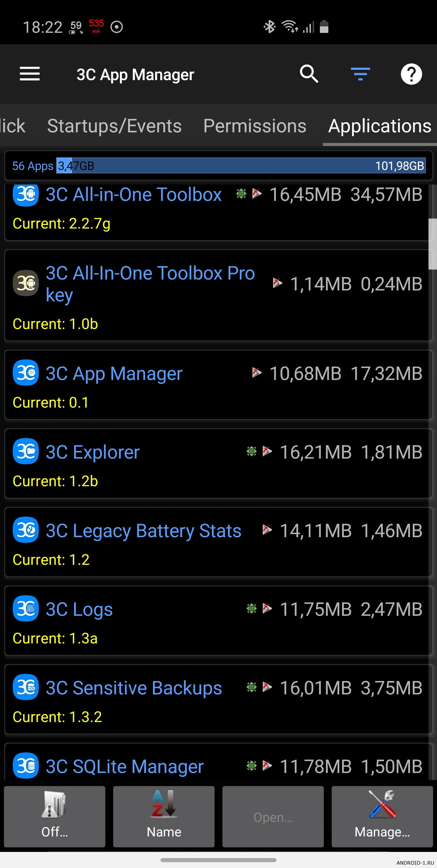The width and height of the screenshot is (437, 868).
Task: Open the Manage... tools button
Action: click(382, 816)
